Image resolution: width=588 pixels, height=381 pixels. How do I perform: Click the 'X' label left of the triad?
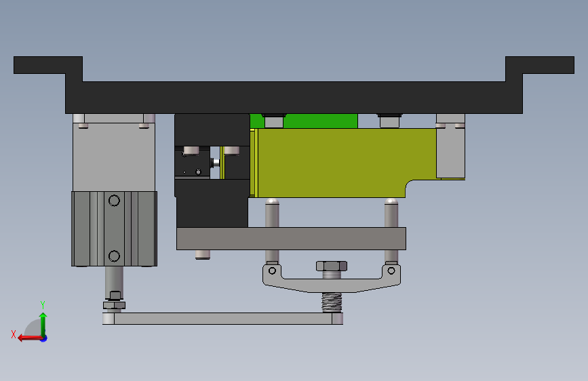click(x=14, y=334)
